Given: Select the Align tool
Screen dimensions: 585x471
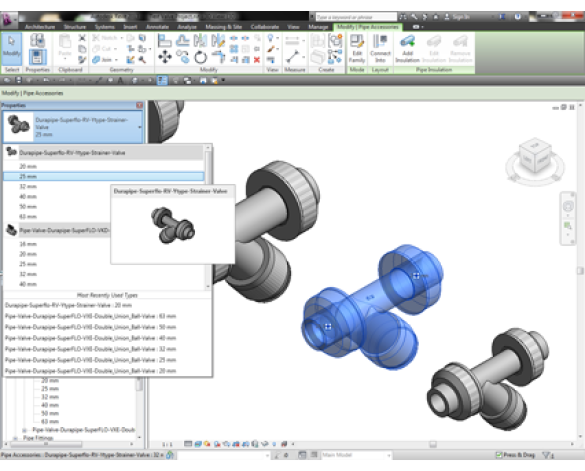Looking at the screenshot, I should 164,40.
